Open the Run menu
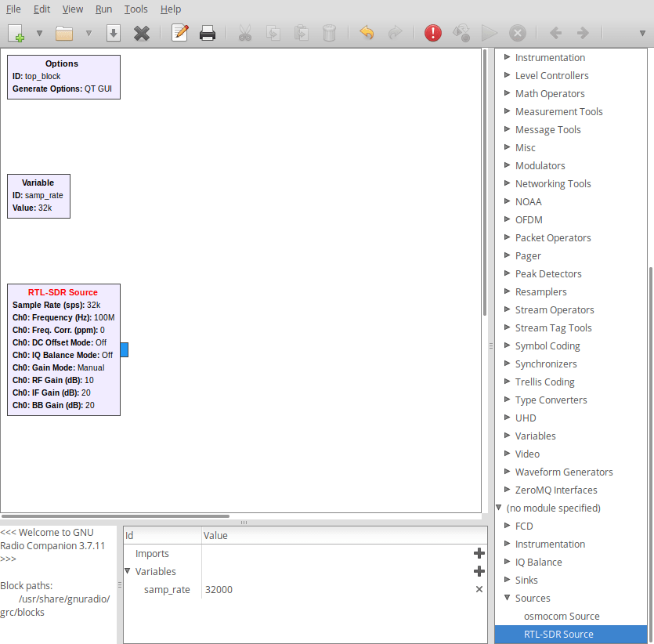Screen dimensions: 654x644 103,9
